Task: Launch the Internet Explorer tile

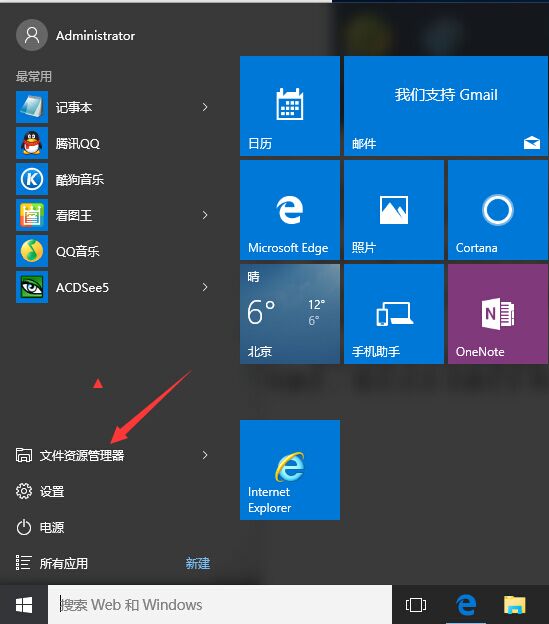Action: click(290, 470)
